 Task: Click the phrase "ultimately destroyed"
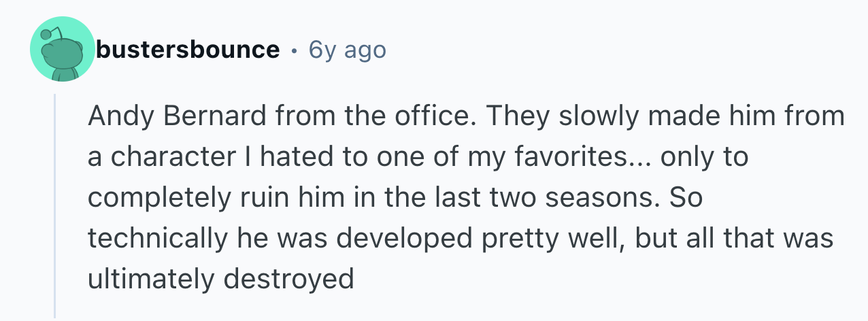pyautogui.click(x=221, y=279)
